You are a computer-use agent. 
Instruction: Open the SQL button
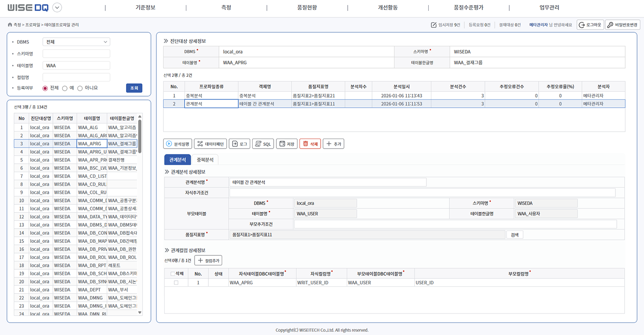tap(263, 144)
